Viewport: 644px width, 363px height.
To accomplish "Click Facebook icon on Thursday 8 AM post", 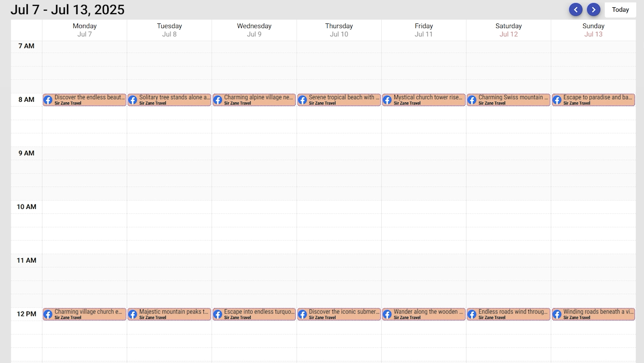I will coord(302,100).
